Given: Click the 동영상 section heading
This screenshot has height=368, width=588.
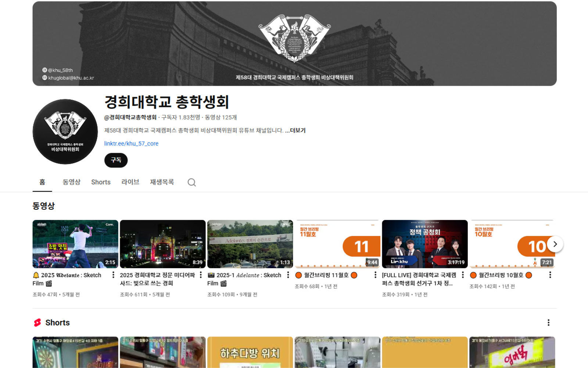Looking at the screenshot, I should coord(43,206).
